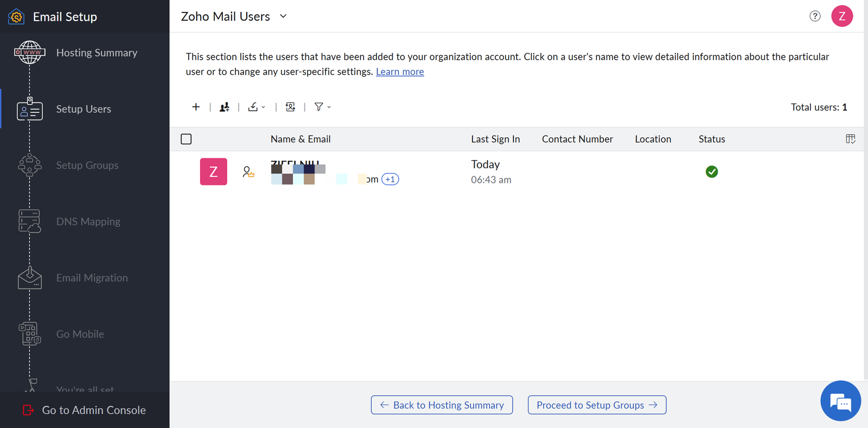This screenshot has width=868, height=428.
Task: Expand the +1 additional email badge
Action: 390,180
